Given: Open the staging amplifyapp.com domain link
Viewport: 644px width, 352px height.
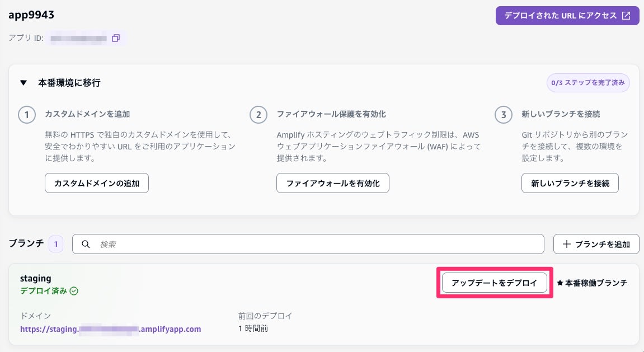Looking at the screenshot, I should tap(110, 329).
